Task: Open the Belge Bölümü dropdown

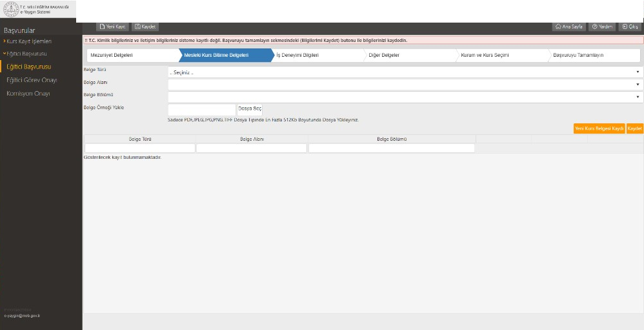Action: click(x=405, y=97)
